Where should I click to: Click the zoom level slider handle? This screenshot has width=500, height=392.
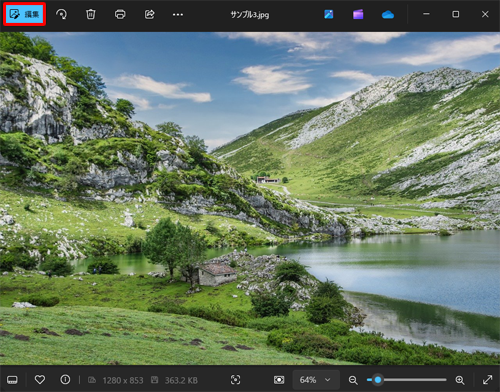coord(378,380)
